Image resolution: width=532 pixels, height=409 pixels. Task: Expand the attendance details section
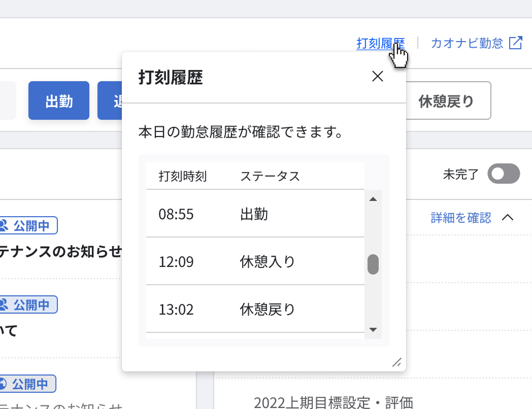(459, 218)
